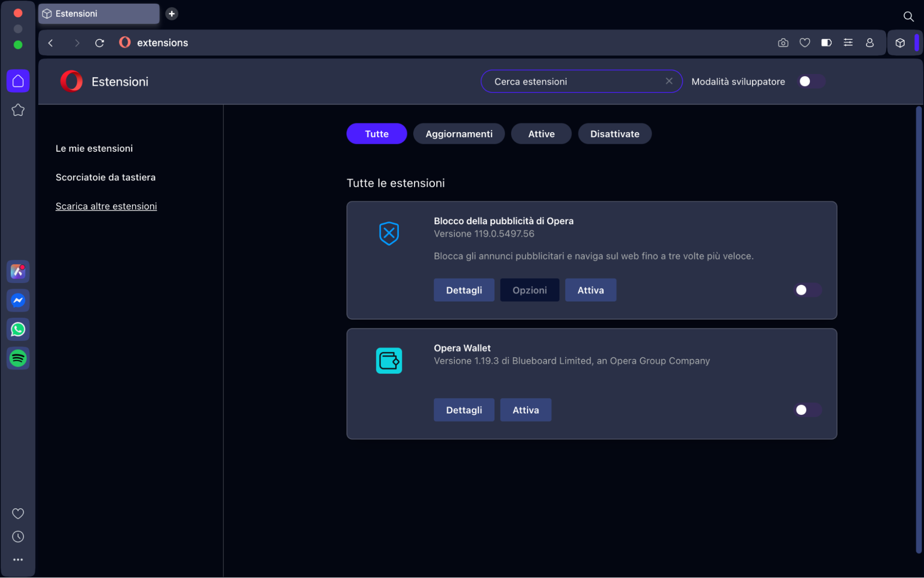Image resolution: width=924 pixels, height=578 pixels.
Task: Click the battery saver toolbar icon
Action: pos(826,43)
